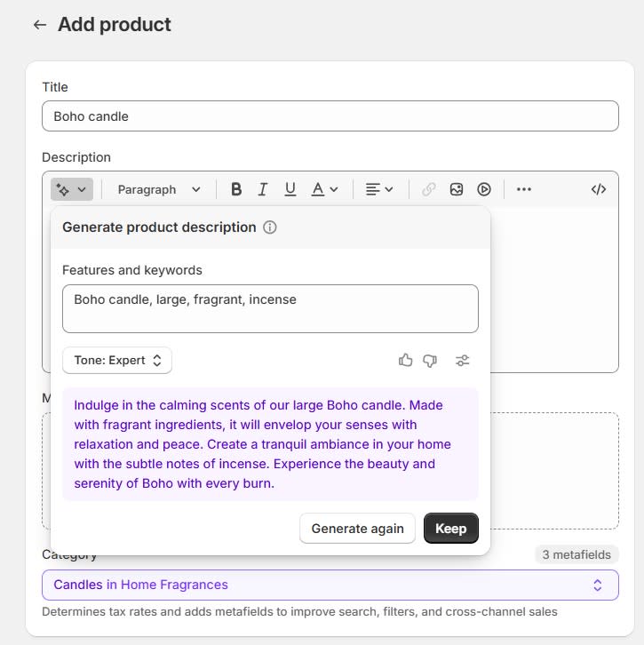Change the Tone: Expert selector

pos(117,361)
